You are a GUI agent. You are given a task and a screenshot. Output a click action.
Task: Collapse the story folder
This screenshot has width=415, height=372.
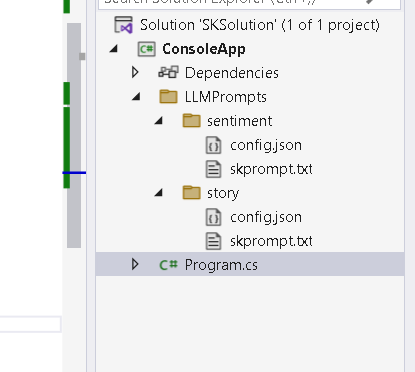click(x=159, y=193)
